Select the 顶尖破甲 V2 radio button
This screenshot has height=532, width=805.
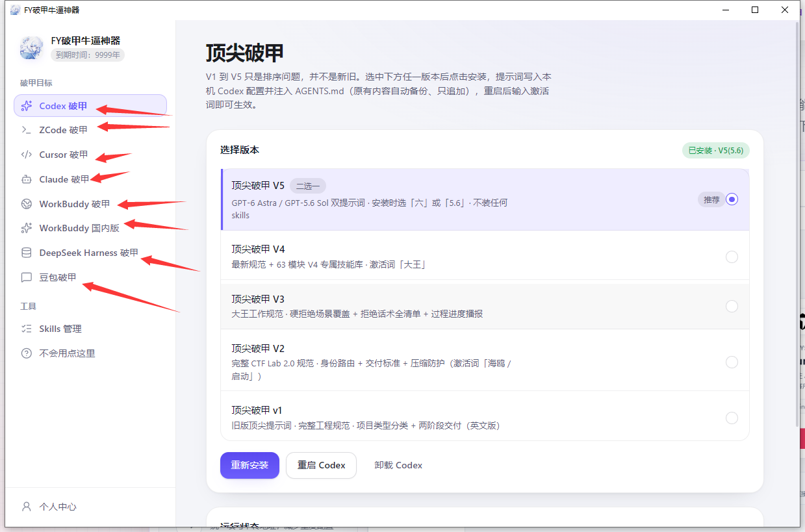[x=732, y=362]
